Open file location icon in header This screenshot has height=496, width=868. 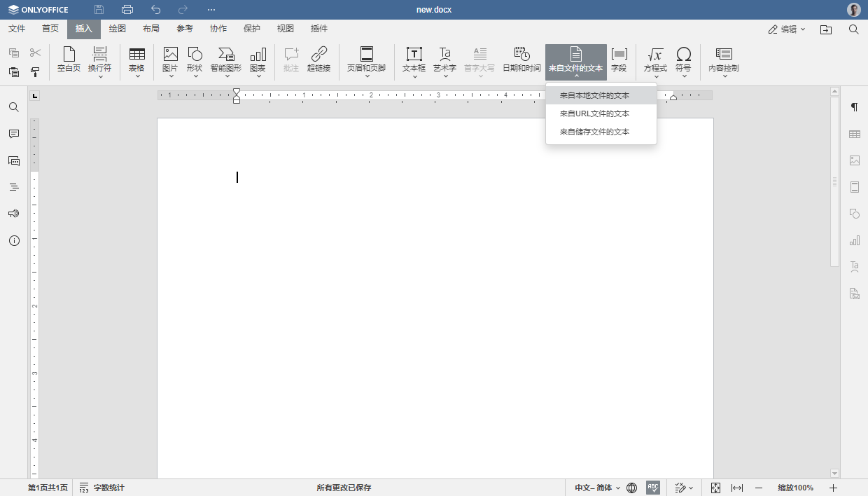[827, 29]
